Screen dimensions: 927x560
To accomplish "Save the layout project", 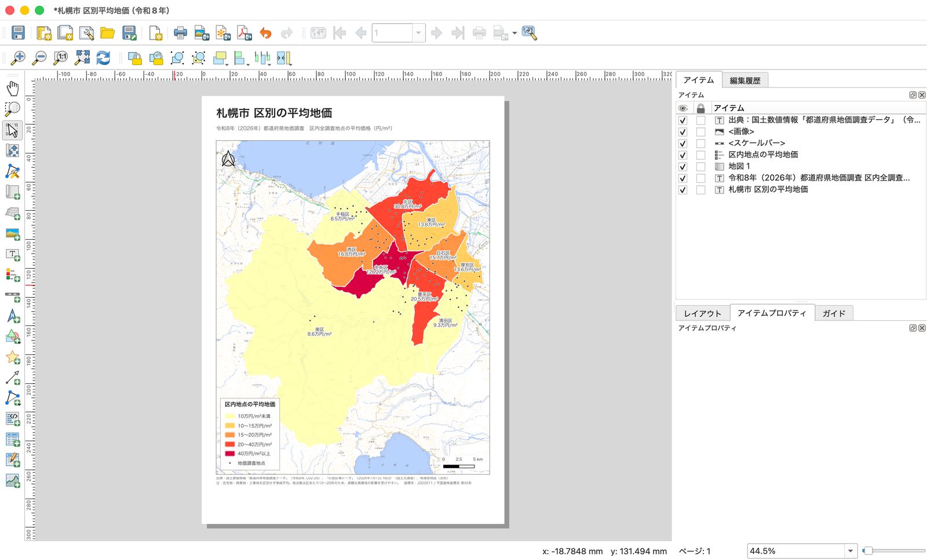I will [18, 33].
